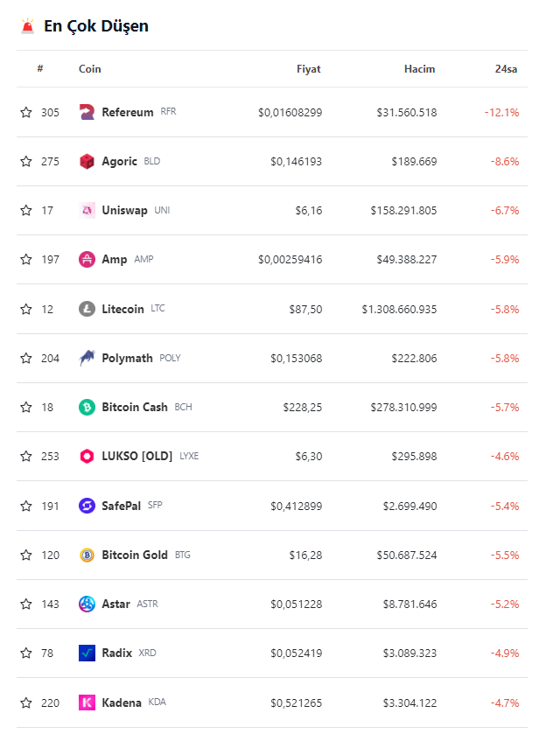Image resolution: width=560 pixels, height=741 pixels.
Task: Toggle favorite star for Refereum
Action: [26, 112]
